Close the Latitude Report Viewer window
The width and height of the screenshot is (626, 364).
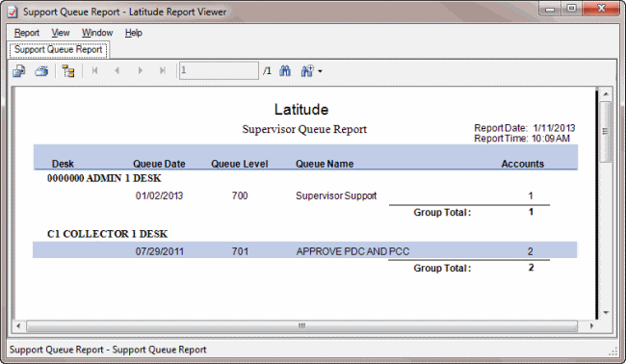pos(601,9)
